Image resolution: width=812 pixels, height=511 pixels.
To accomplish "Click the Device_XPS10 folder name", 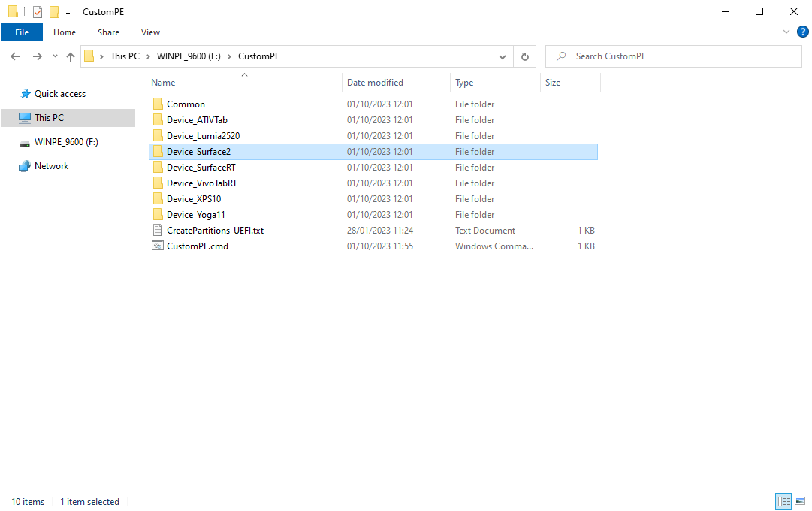I will pos(194,199).
